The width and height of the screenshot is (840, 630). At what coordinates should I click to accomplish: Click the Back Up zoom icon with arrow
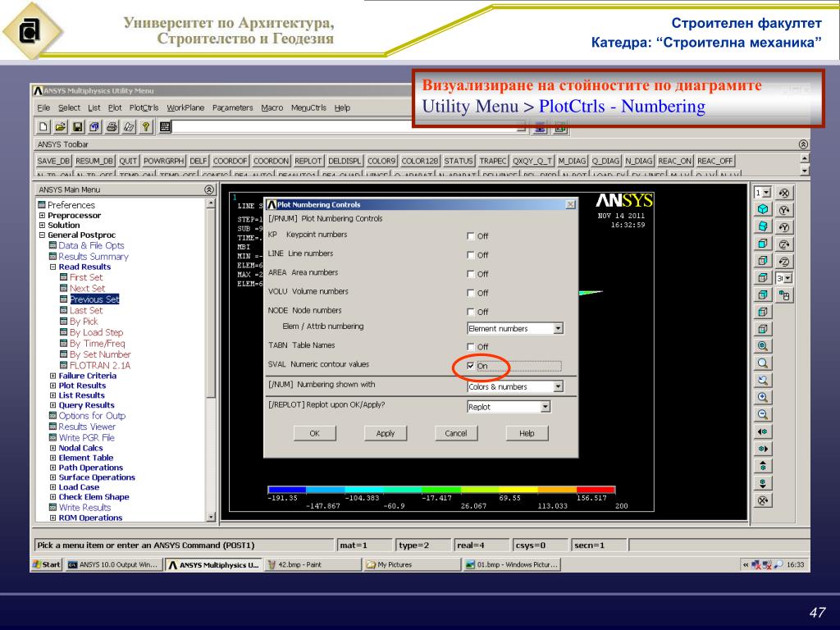tap(763, 381)
